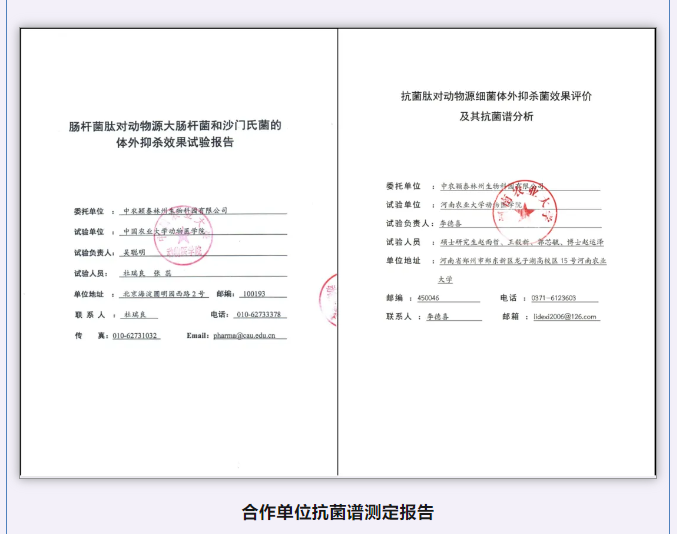Open the pharma@cau.edu.cn email link
This screenshot has height=534, width=677.
[250, 336]
